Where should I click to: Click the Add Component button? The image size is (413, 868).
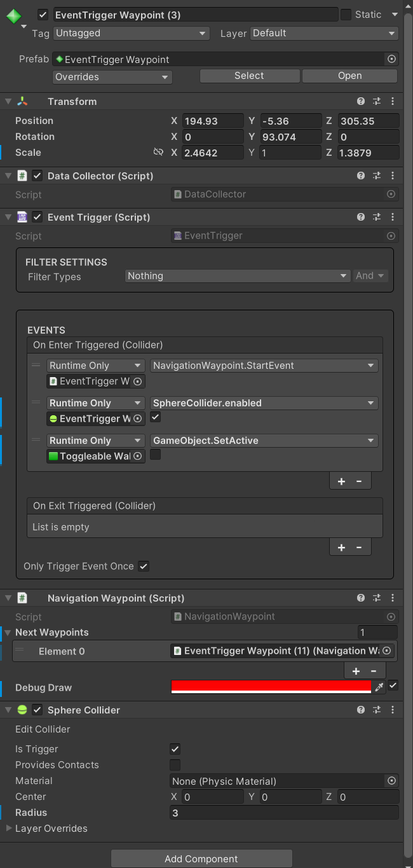coord(201,858)
